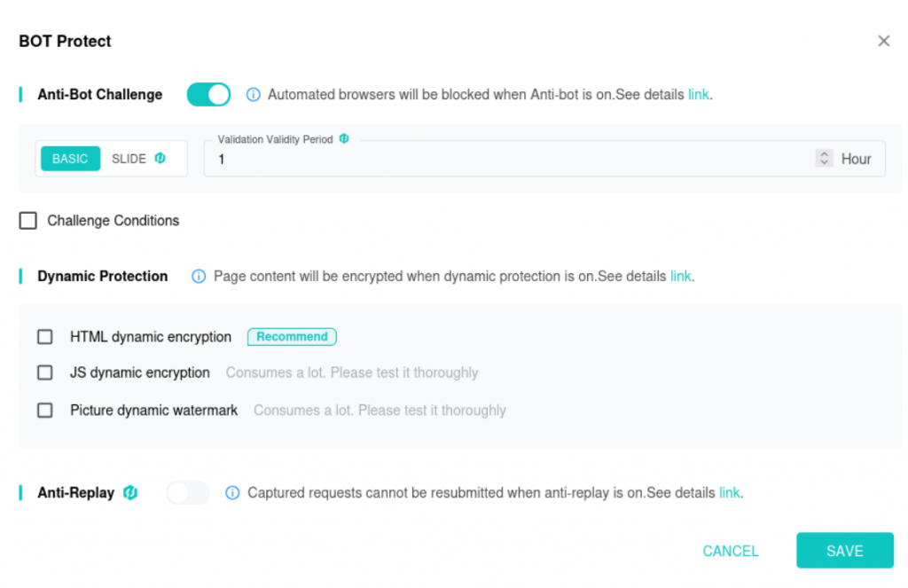Click the badge icon beside Anti-Replay
Viewport: 908px width, 588px height.
pyautogui.click(x=130, y=492)
